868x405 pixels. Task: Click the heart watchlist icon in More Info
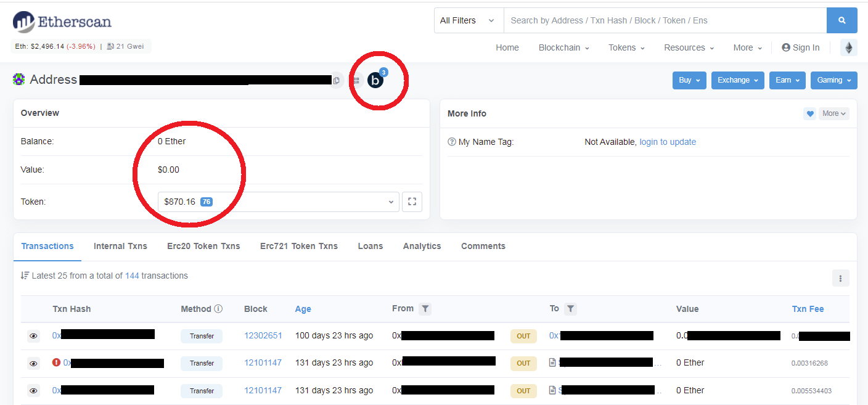coord(809,113)
